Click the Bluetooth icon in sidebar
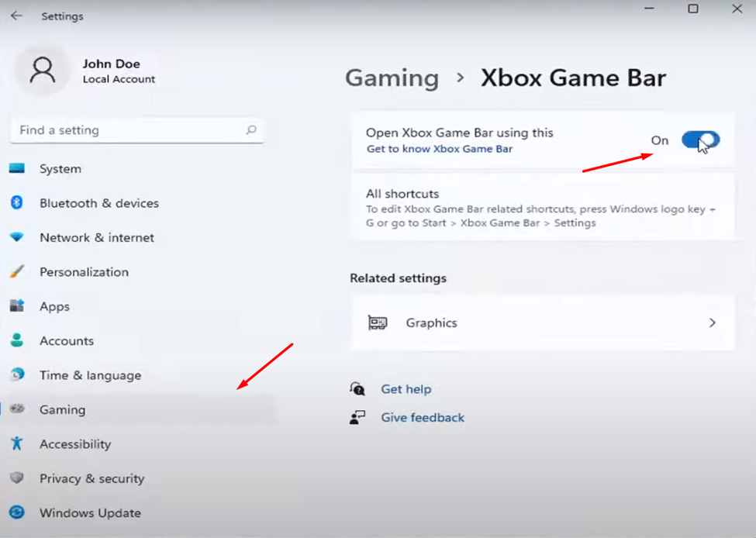The height and width of the screenshot is (538, 756). point(17,202)
